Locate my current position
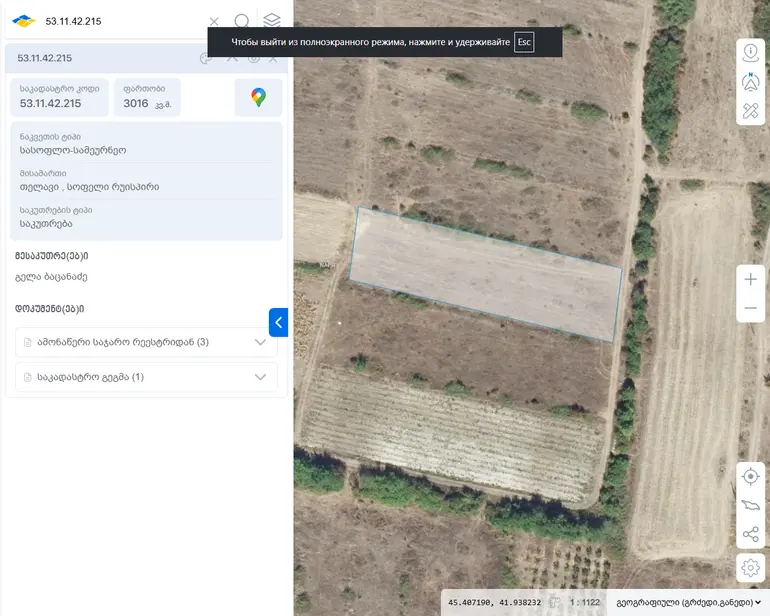Image resolution: width=770 pixels, height=616 pixels. click(750, 476)
